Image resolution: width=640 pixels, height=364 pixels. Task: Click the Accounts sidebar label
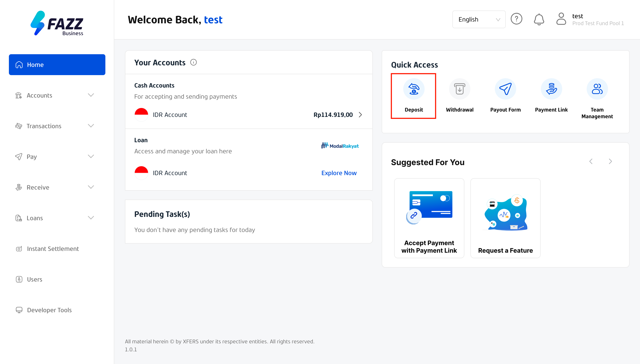pos(39,95)
